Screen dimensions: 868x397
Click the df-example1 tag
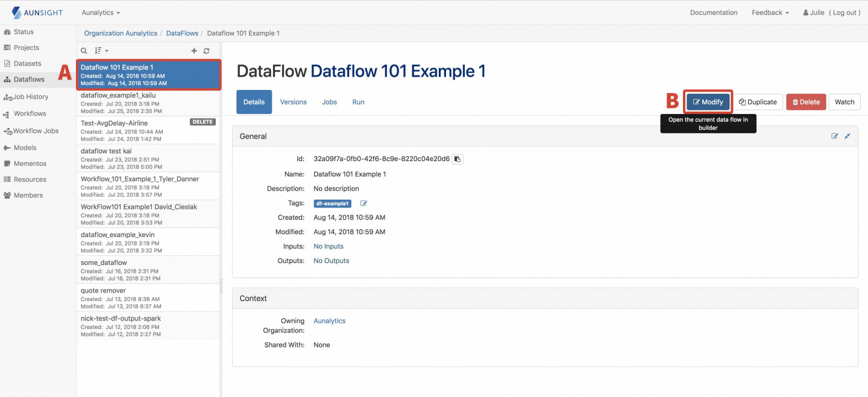[333, 203]
